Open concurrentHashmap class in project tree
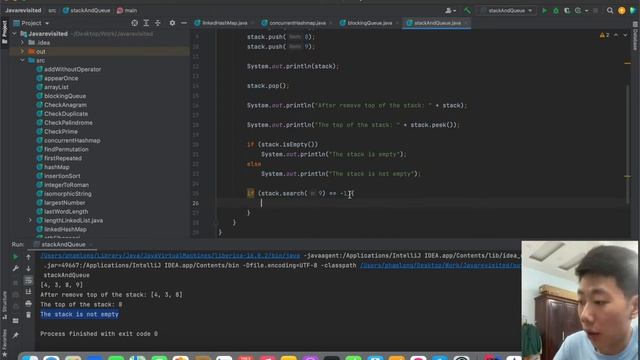 point(72,140)
